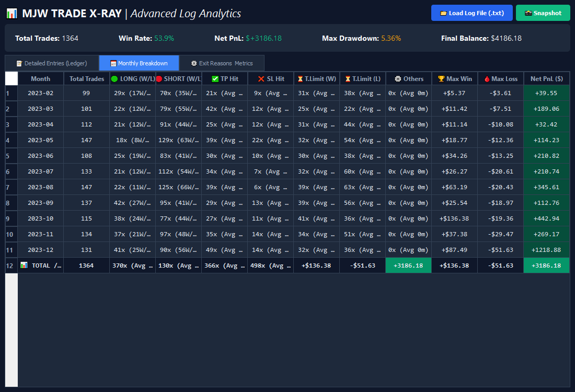Click the 63x T.Limit (L) cell for 2023-08
Viewport: 575px width, 392px height.
pos(362,187)
